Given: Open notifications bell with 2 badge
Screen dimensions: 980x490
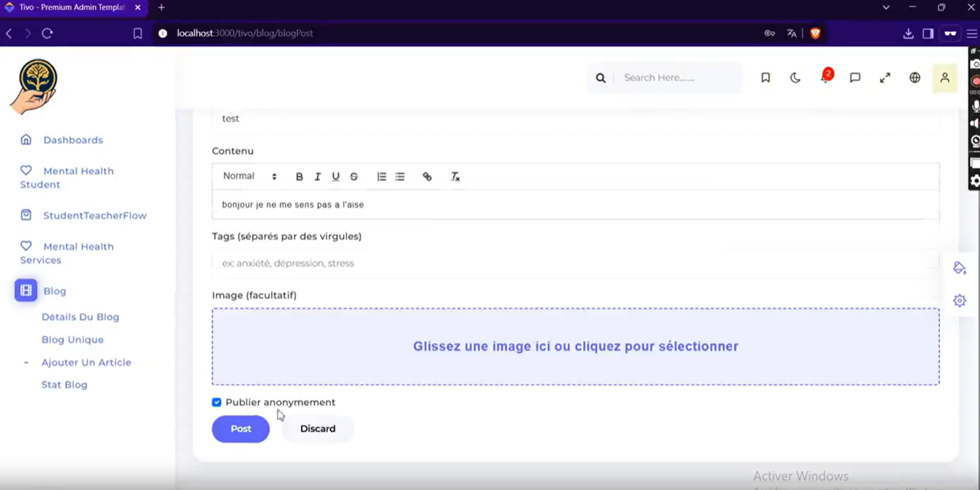Looking at the screenshot, I should tap(825, 77).
